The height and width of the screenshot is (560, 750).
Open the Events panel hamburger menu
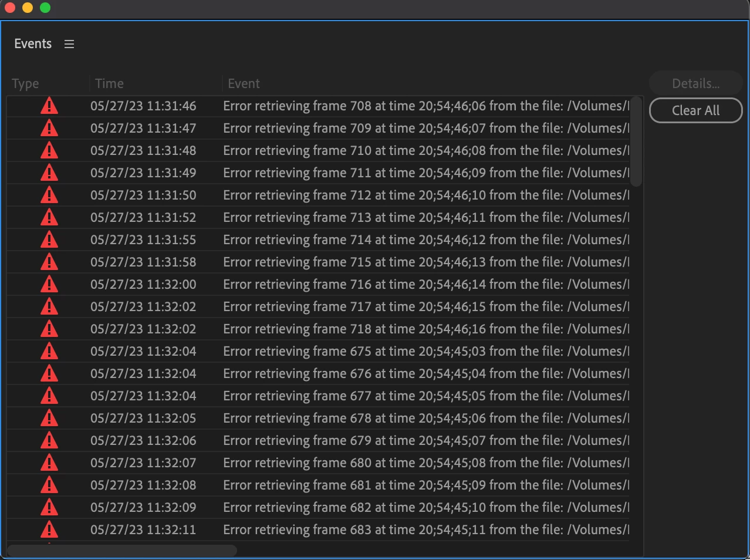(69, 44)
